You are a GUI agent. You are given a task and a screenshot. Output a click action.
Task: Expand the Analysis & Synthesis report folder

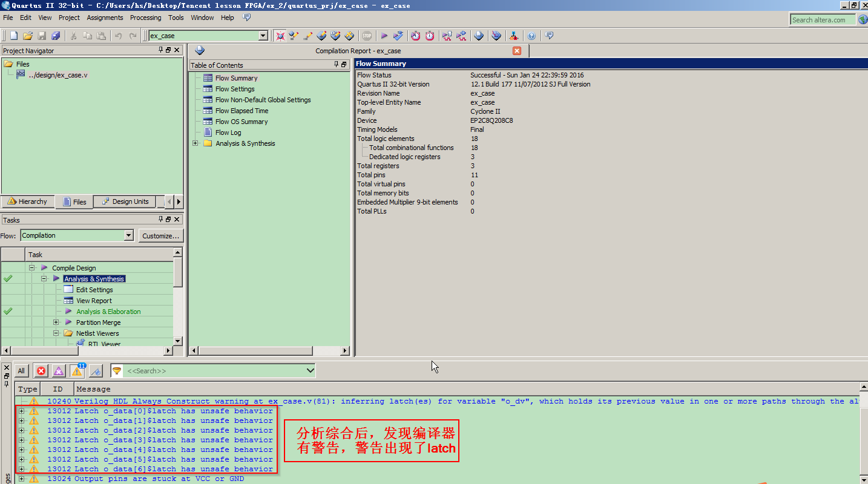pyautogui.click(x=195, y=143)
